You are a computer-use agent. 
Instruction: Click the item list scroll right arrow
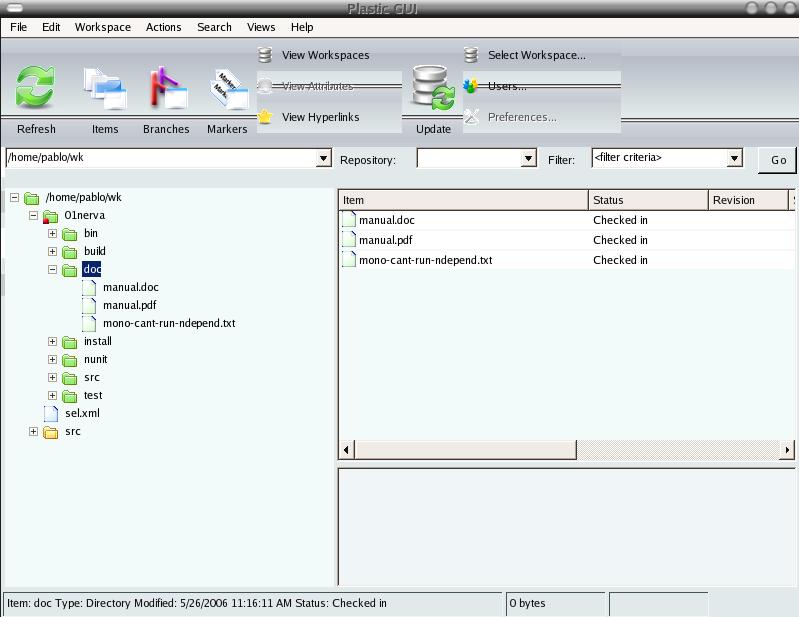click(787, 450)
